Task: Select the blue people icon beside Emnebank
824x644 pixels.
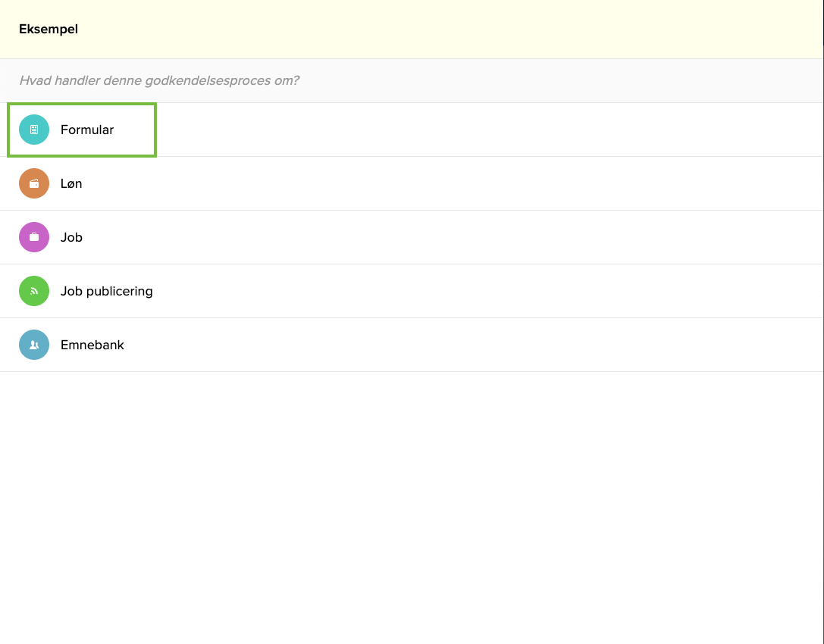Action: coord(33,344)
